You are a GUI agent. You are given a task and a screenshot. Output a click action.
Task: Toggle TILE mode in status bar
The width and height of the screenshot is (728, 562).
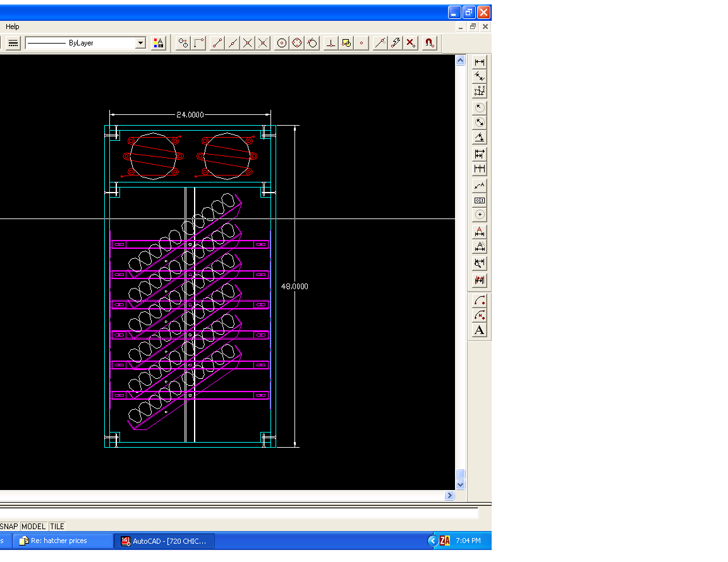(57, 526)
